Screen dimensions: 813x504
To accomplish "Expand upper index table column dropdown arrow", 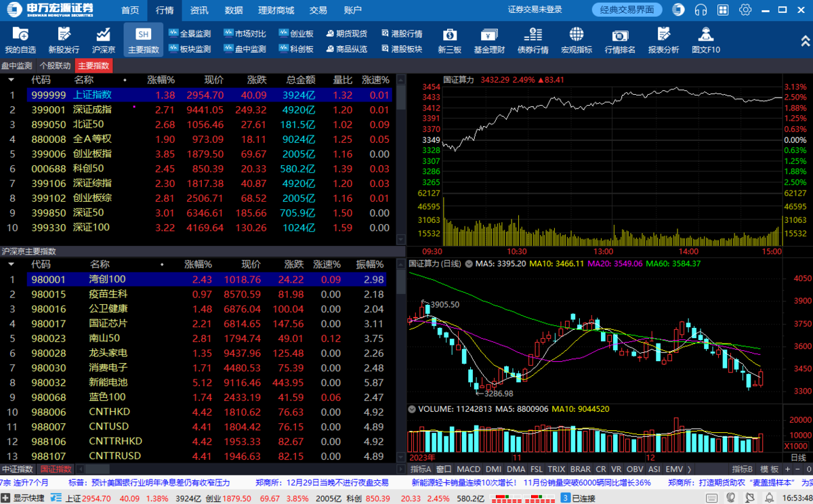I will (11, 80).
